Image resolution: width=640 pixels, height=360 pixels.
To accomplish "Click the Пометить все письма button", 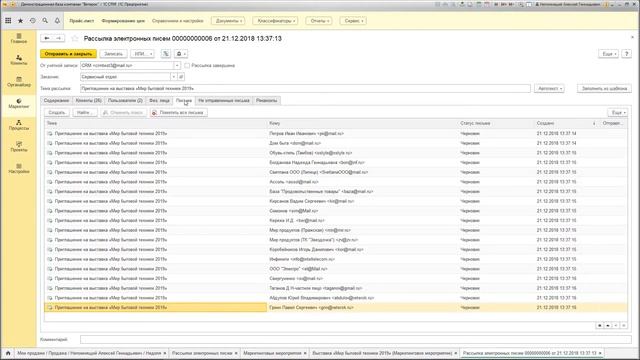I will (x=178, y=113).
